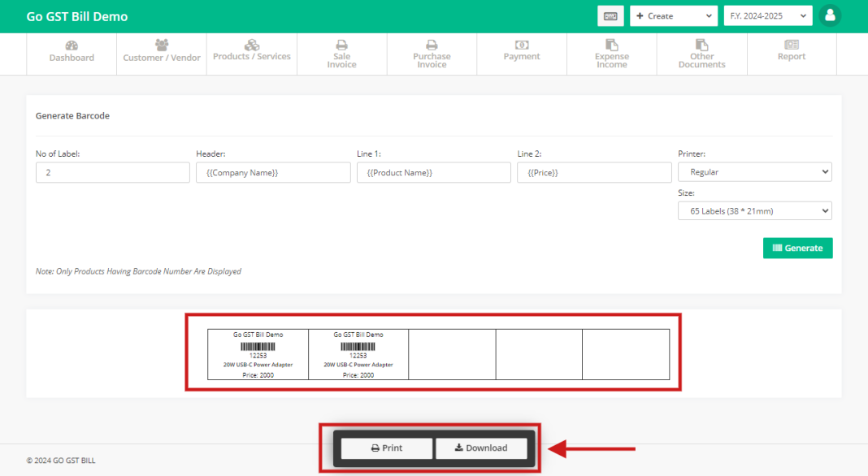Select the first 12253 barcode label preview
The height and width of the screenshot is (476, 868).
pos(257,353)
